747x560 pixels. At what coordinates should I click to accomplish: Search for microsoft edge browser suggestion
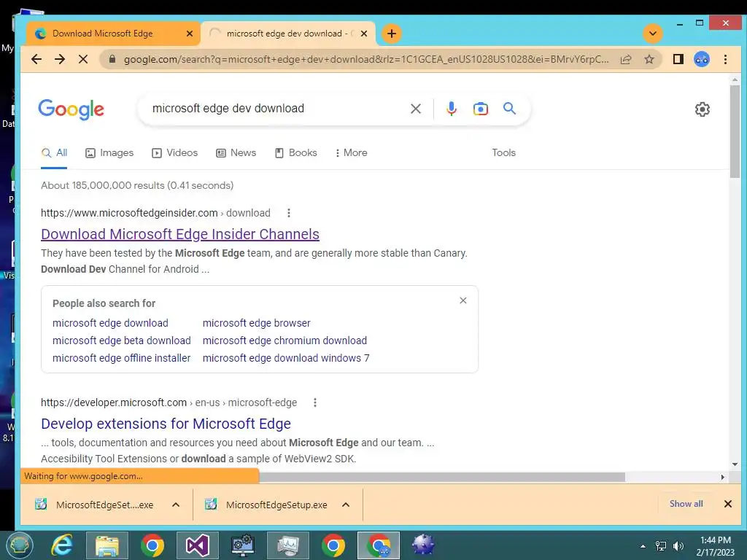pyautogui.click(x=256, y=323)
